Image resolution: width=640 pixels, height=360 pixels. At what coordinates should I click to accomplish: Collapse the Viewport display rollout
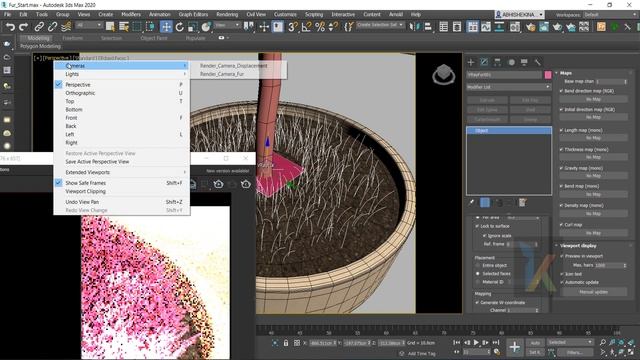click(x=578, y=246)
